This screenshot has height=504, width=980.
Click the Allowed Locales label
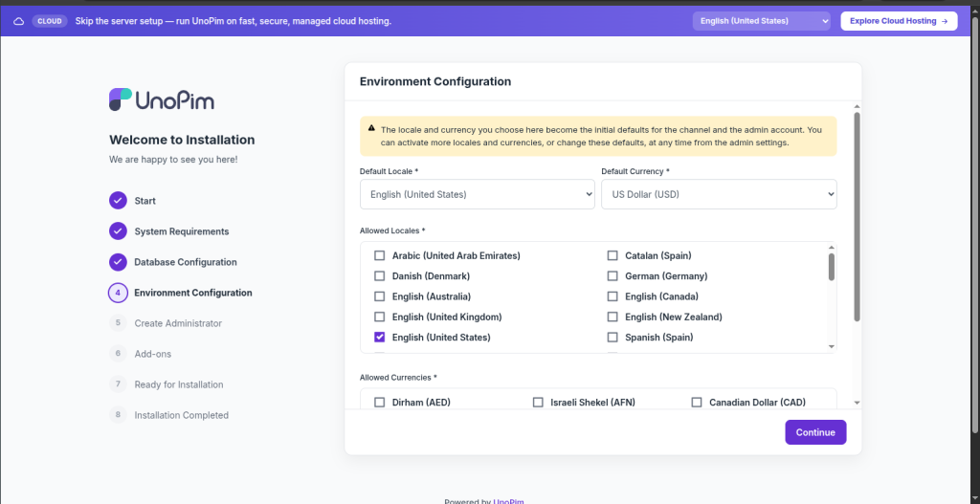pos(392,230)
